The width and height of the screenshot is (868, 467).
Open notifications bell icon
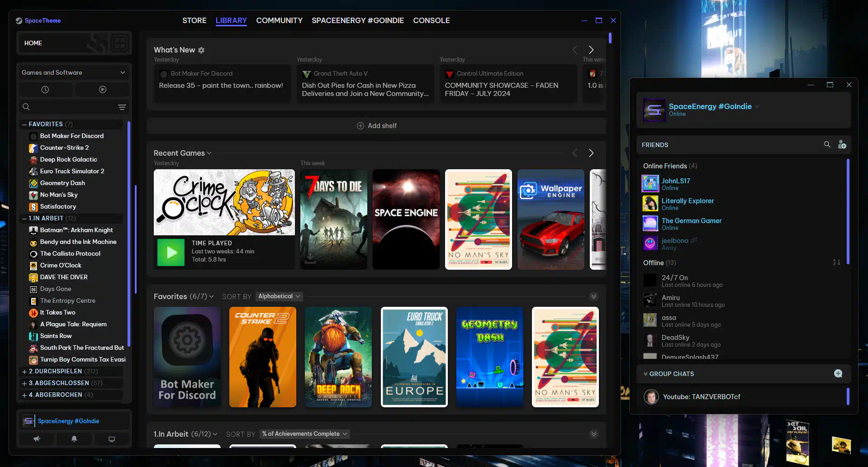pos(74,439)
